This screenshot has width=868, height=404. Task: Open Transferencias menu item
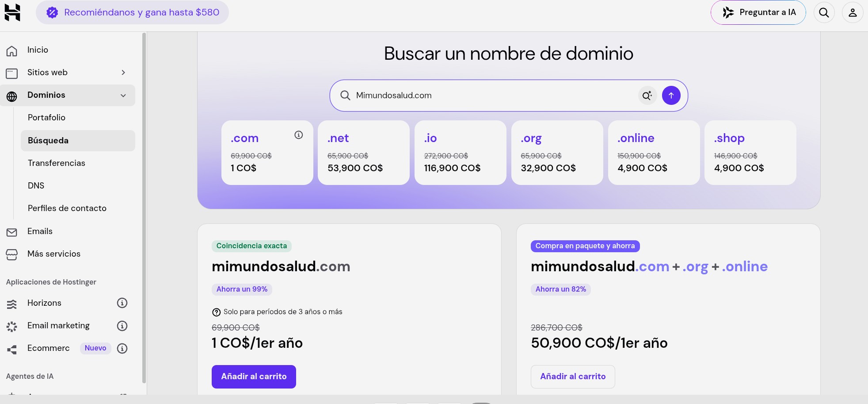57,163
